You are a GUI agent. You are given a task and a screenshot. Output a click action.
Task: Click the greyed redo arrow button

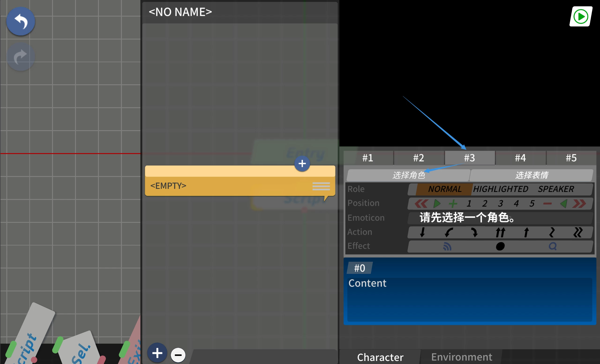coord(21,57)
